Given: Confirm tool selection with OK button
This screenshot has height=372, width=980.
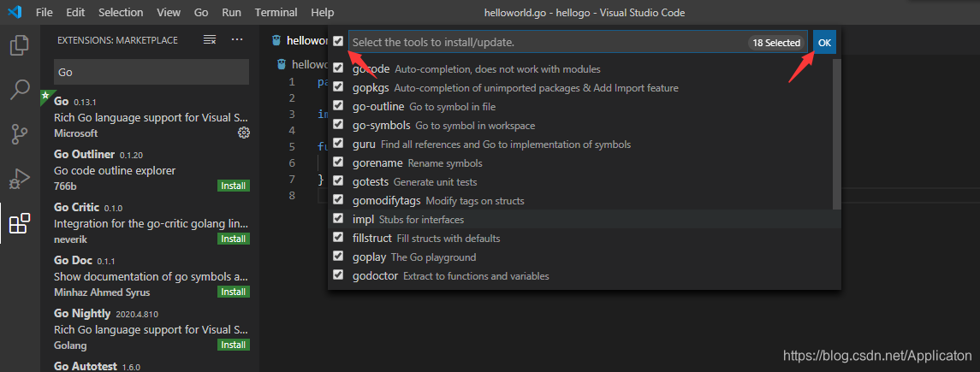Looking at the screenshot, I should [x=824, y=43].
